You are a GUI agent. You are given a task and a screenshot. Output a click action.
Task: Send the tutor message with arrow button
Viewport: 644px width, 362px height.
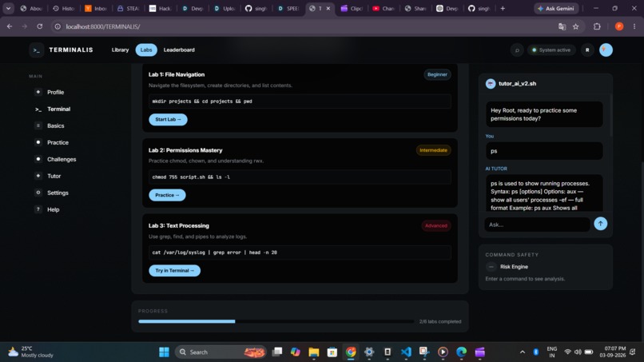(x=601, y=224)
